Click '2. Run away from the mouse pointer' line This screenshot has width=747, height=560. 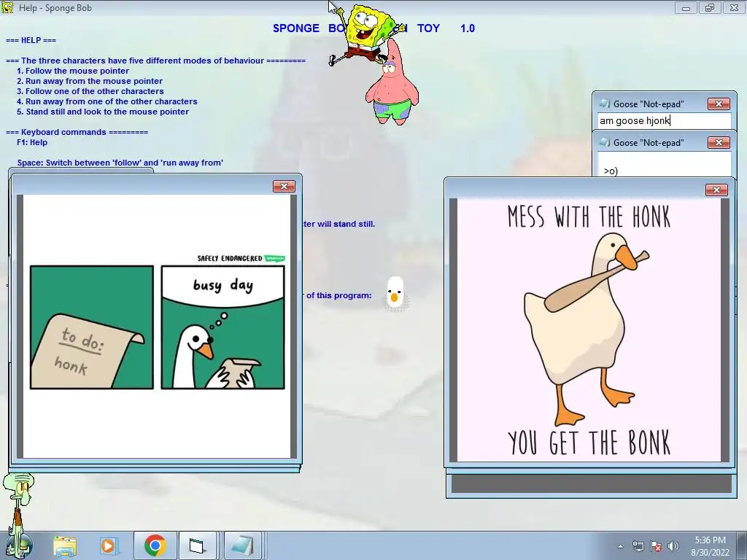point(90,81)
